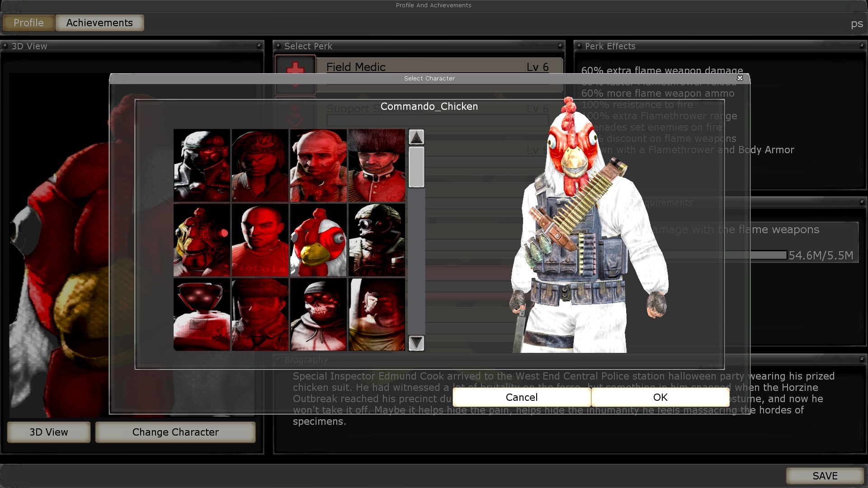This screenshot has width=868, height=488.
Task: Click the player name ps
Action: (x=857, y=23)
